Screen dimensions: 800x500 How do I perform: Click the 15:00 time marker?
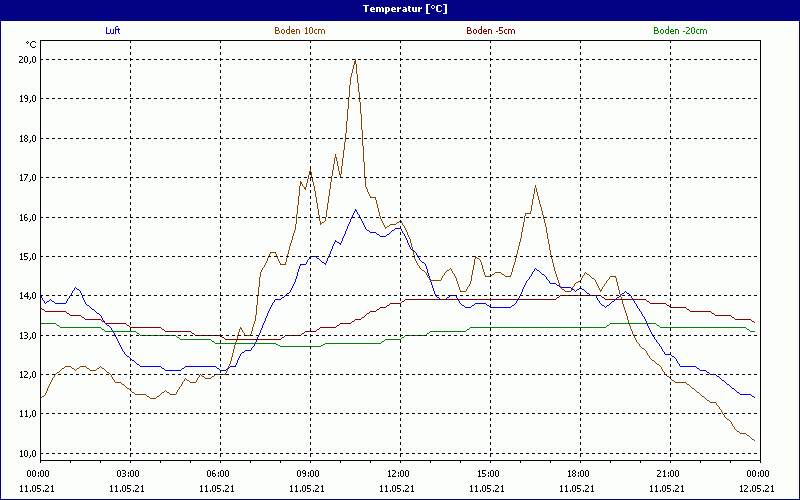489,474
